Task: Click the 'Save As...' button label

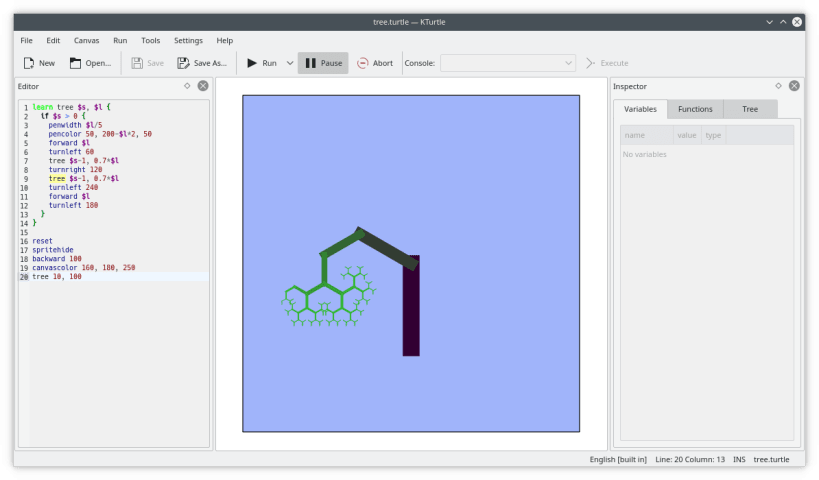Action: click(210, 63)
